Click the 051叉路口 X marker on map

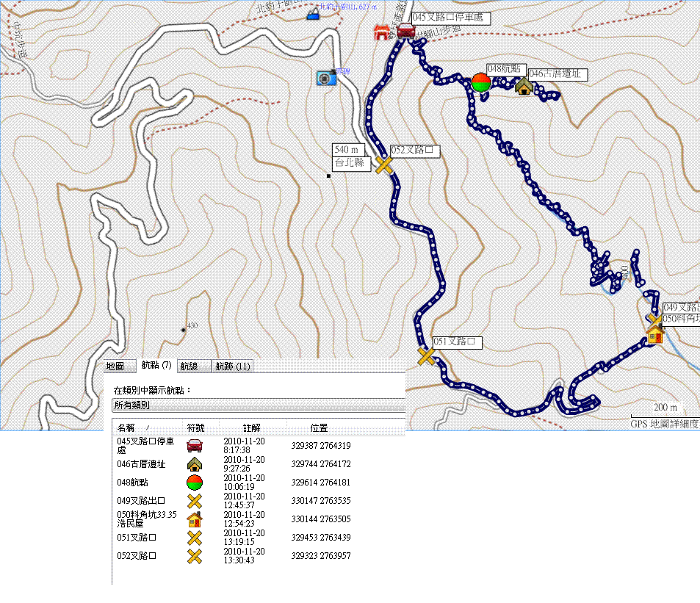tap(426, 356)
